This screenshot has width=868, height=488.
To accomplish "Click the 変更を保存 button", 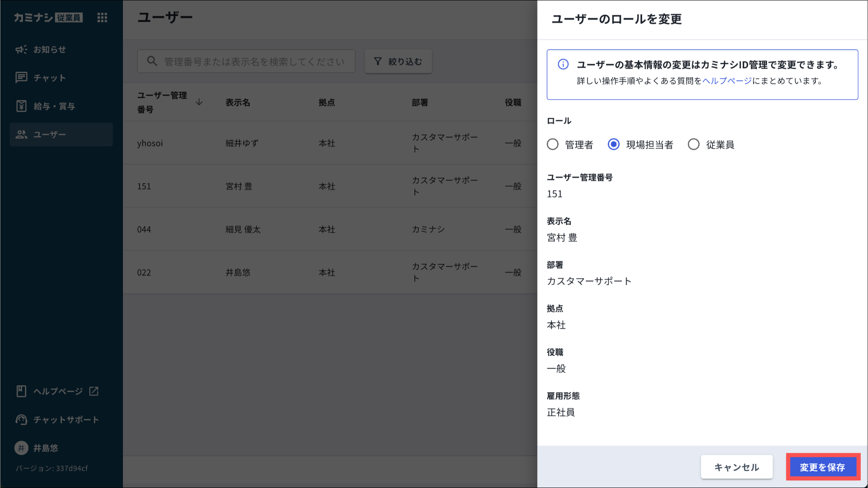I will point(822,467).
